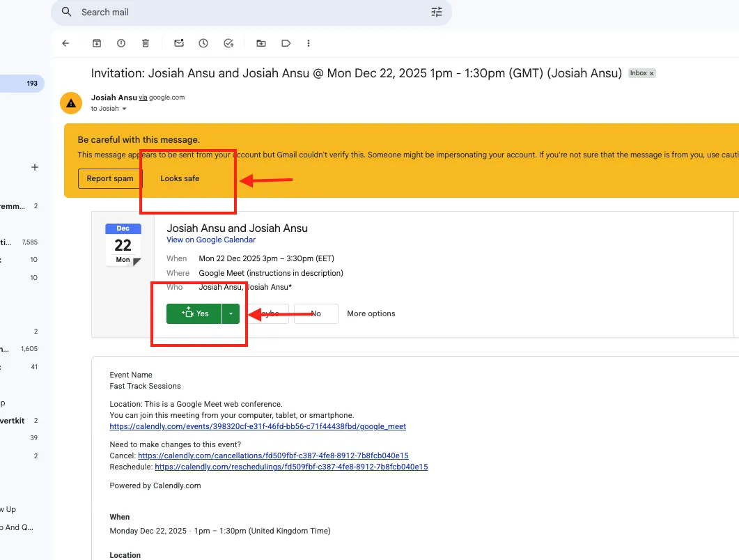The image size is (739, 560).
Task: Select sidebar label with 41 count
Action: 19,367
